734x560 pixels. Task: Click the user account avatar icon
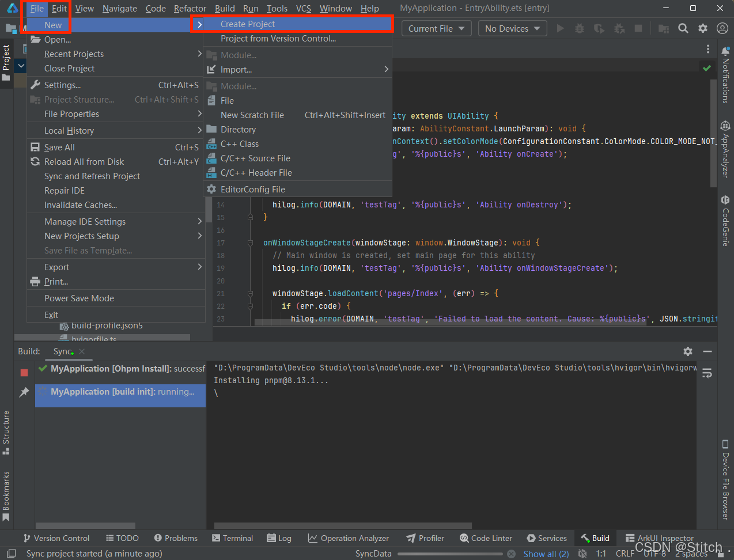722,28
